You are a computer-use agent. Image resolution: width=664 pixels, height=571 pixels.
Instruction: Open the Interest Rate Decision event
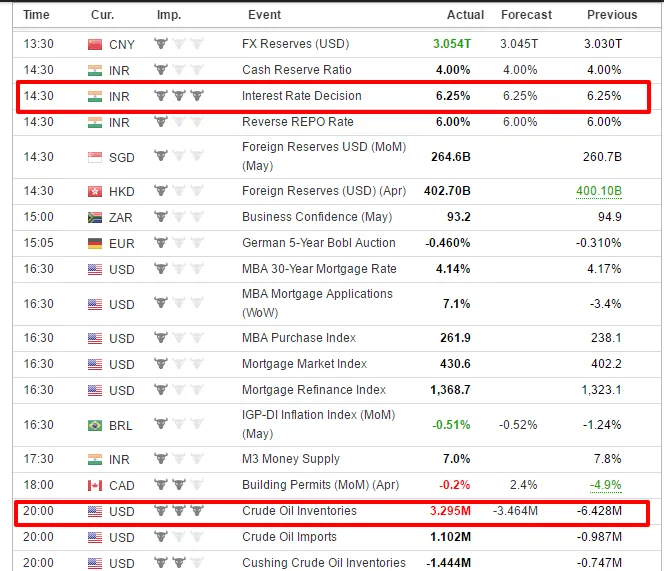tap(301, 96)
